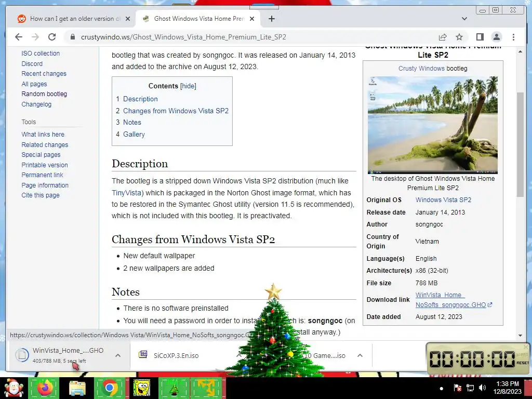Close the Reddit 'How can I get' tab
The image size is (532, 399).
128,19
